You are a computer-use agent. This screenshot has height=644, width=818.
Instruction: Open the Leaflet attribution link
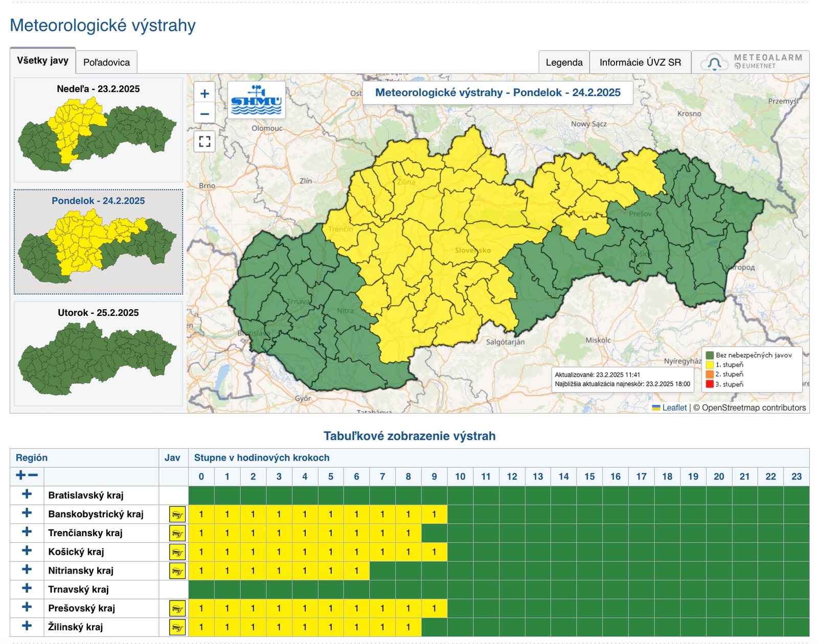tap(674, 407)
